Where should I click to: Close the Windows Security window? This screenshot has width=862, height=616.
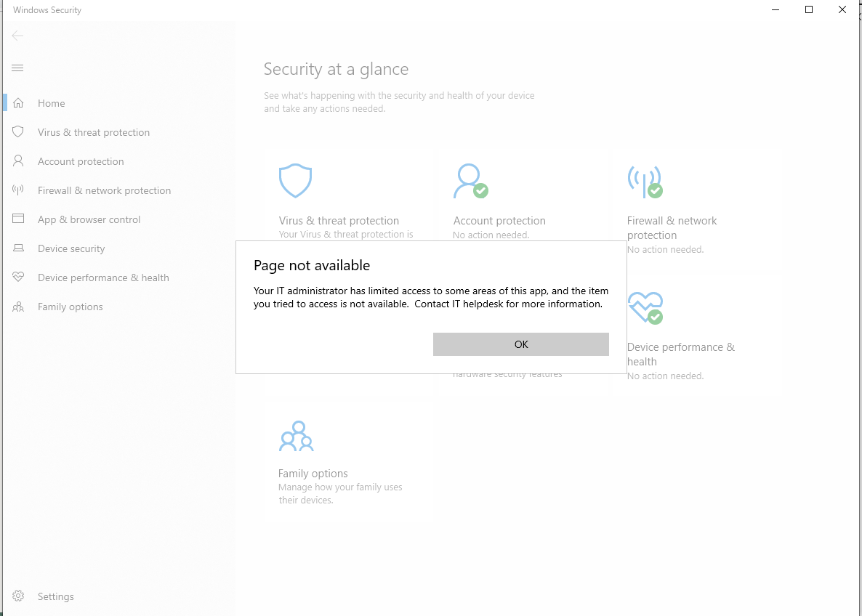tap(842, 10)
